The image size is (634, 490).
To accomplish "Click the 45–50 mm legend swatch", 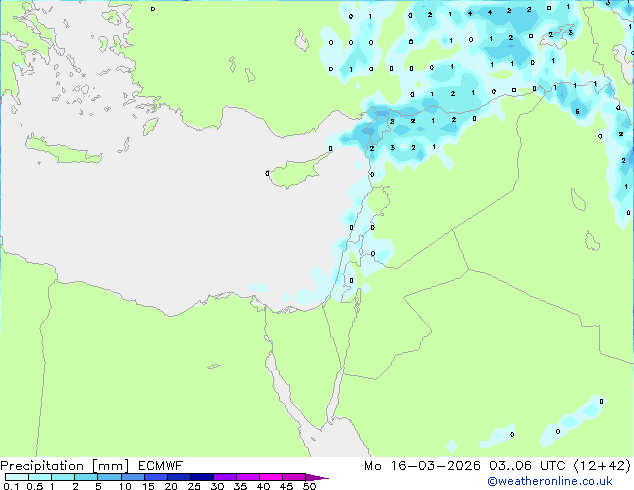I will pyautogui.click(x=294, y=477).
